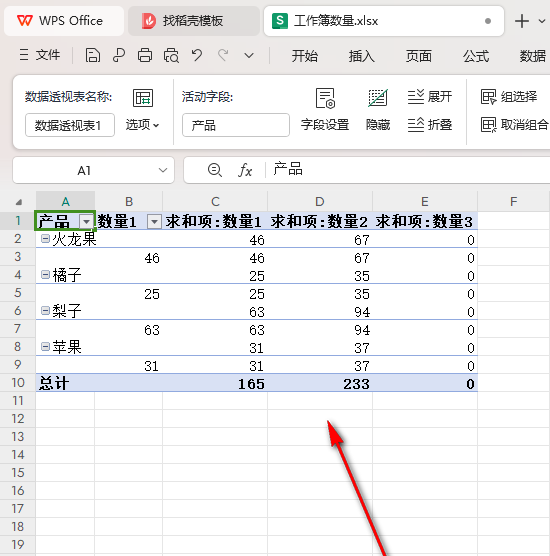Collapse the 橘子 group

click(45, 274)
